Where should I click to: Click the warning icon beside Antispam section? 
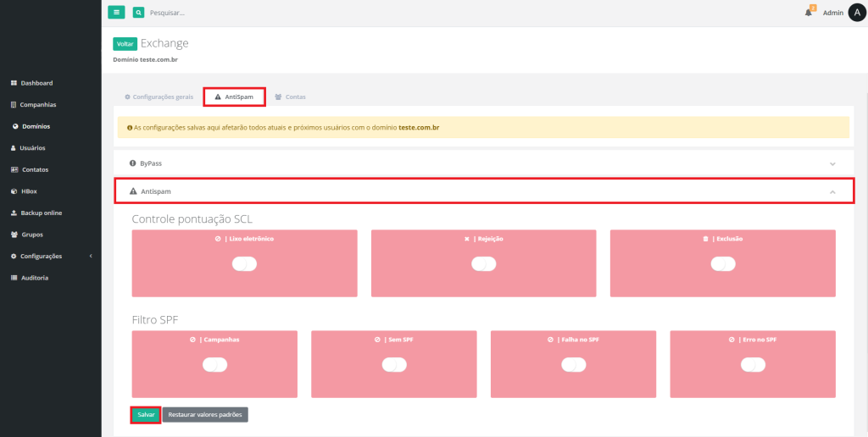(x=133, y=191)
